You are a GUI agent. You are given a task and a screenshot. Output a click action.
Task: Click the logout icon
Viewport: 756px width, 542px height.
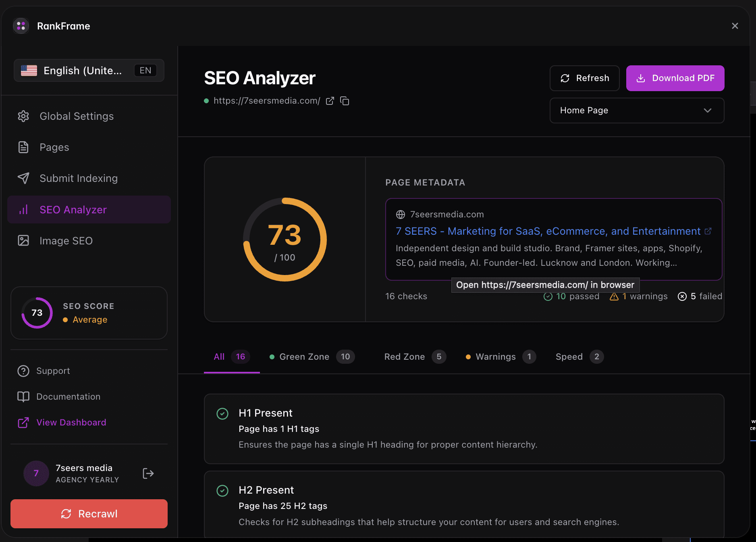pyautogui.click(x=148, y=473)
